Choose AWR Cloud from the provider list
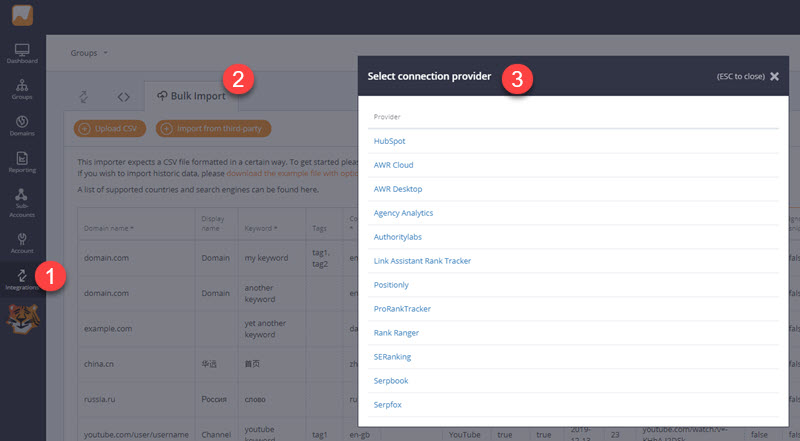The width and height of the screenshot is (800, 441). pyautogui.click(x=393, y=165)
